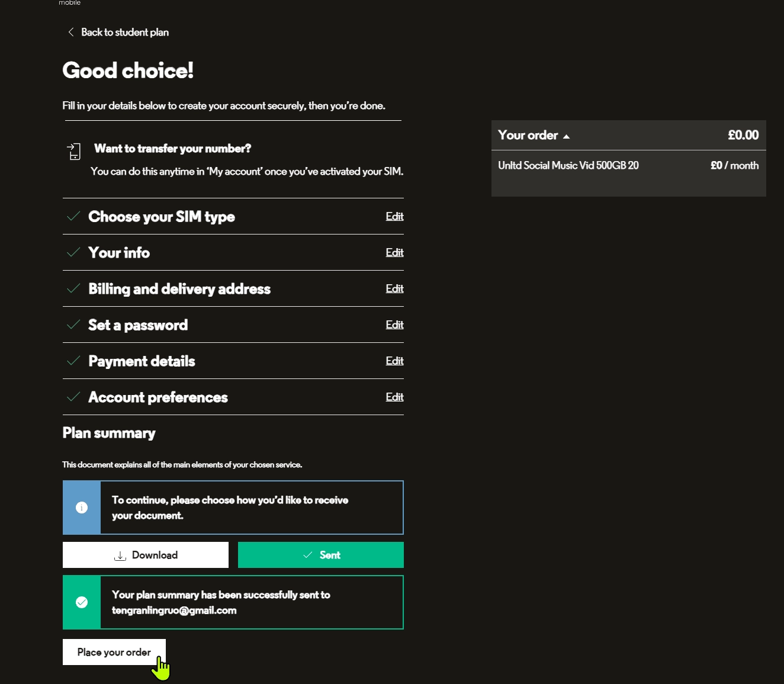Click the green Sent button
The height and width of the screenshot is (684, 784).
pyautogui.click(x=321, y=555)
